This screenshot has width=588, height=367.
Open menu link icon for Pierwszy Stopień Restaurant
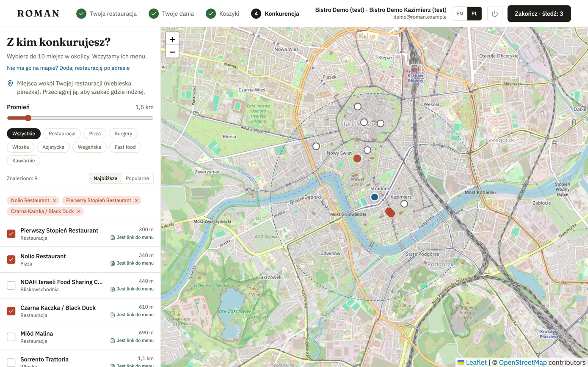click(x=113, y=238)
